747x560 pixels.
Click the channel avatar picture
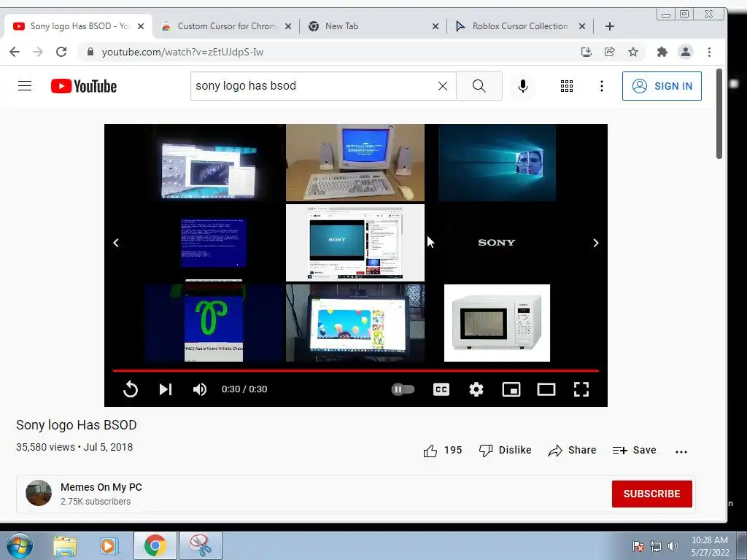[39, 493]
